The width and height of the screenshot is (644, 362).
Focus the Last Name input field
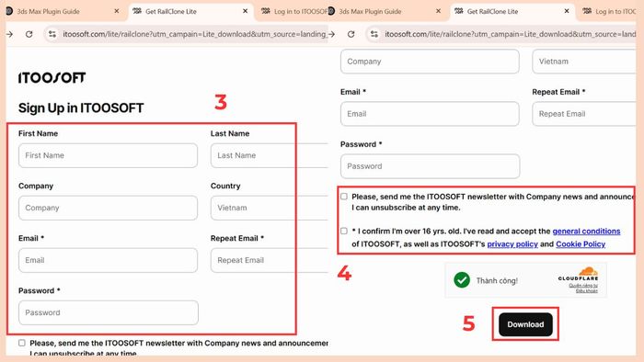[x=269, y=155]
